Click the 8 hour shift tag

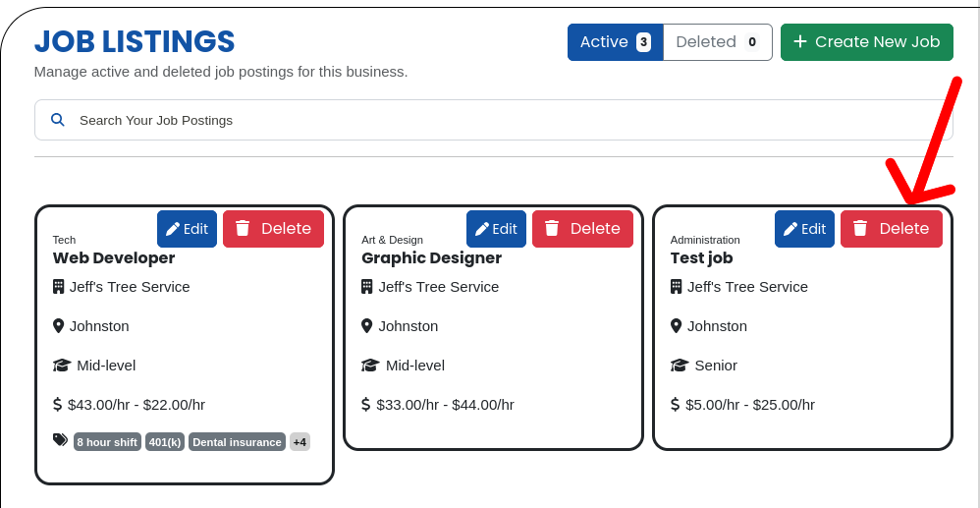[x=107, y=442]
